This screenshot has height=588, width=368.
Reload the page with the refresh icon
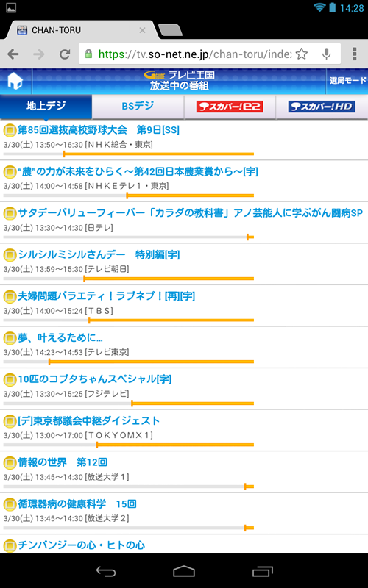65,54
